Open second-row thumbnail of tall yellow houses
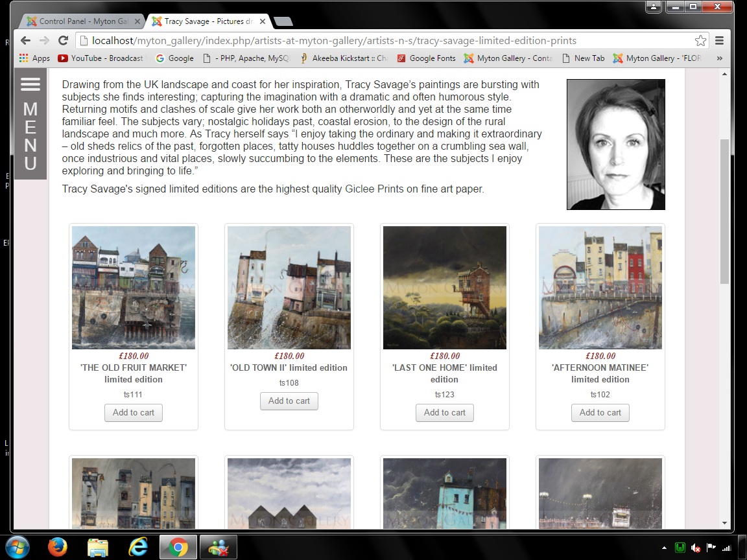Viewport: 747px width, 560px height. tap(134, 493)
